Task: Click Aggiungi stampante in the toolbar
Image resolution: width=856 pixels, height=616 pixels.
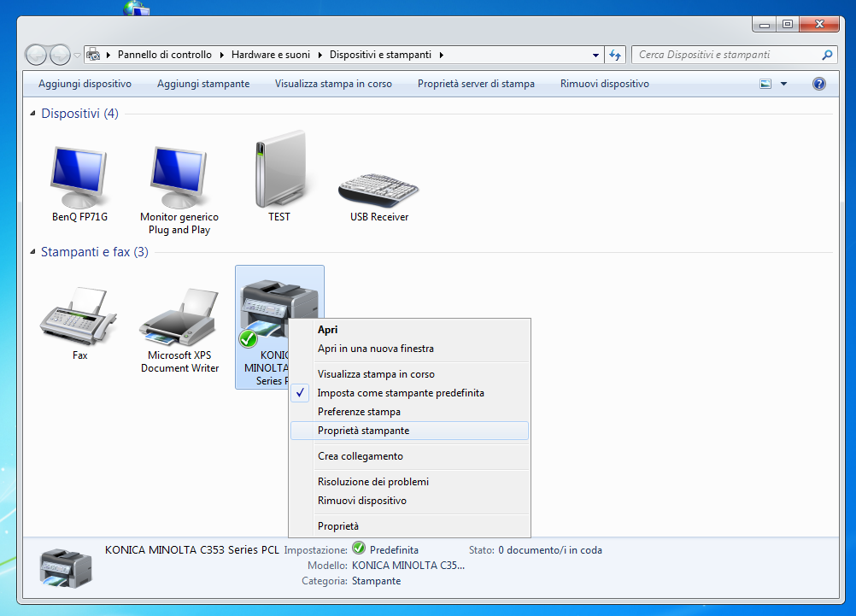Action: click(x=203, y=84)
